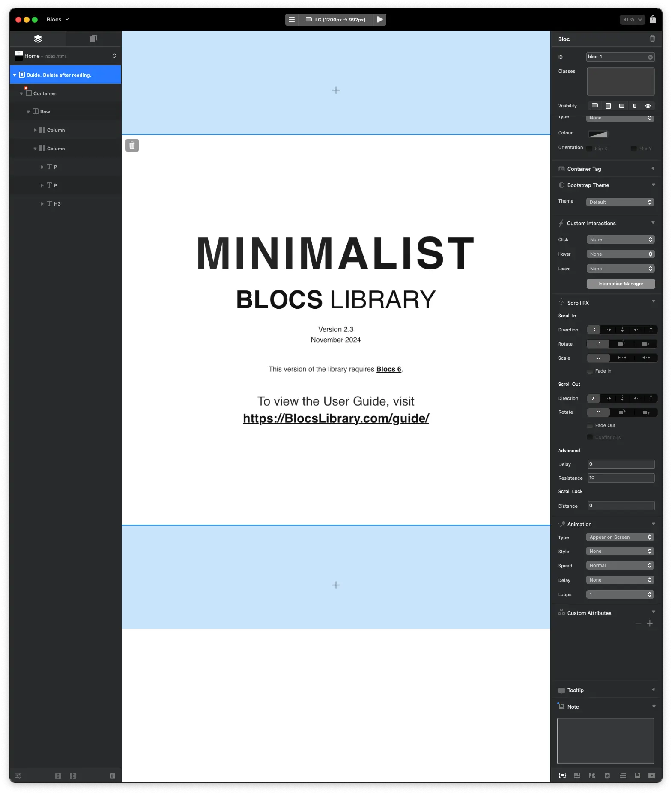This screenshot has height=794, width=672.
Task: Expand all layers icon in tree footer
Action: 58,776
